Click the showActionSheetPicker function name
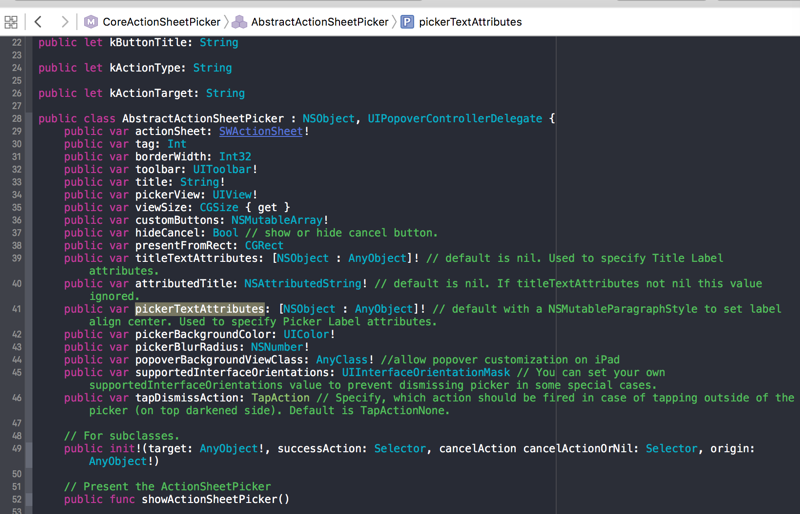 click(209, 499)
